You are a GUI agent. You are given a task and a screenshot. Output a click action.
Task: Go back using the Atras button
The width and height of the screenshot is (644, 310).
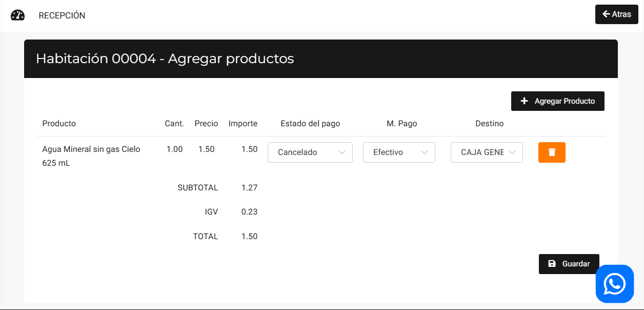[x=616, y=14]
